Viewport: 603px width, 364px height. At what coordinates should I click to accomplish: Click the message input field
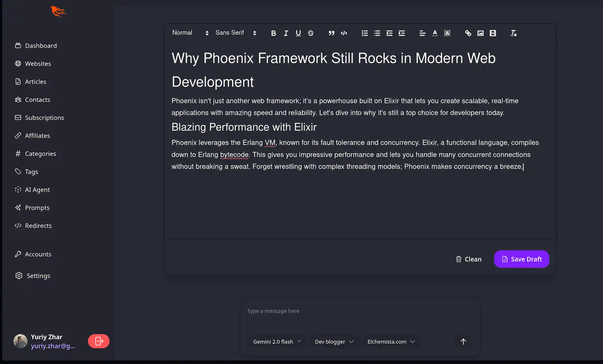click(x=360, y=311)
